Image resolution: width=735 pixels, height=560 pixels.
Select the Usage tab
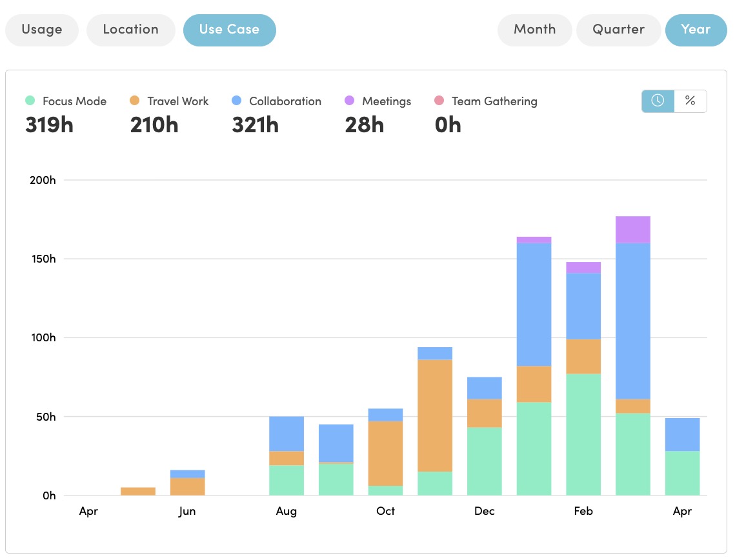coord(41,30)
